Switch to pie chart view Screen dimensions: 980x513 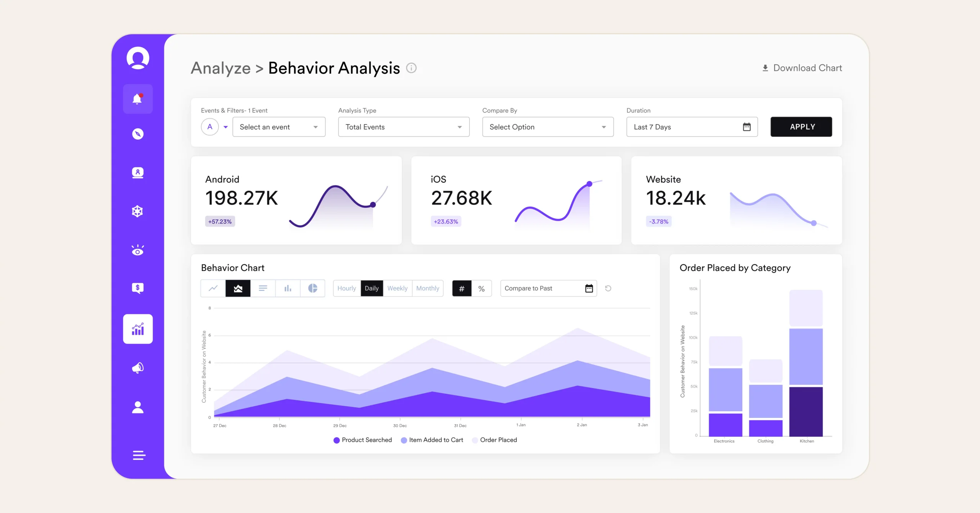(x=313, y=288)
